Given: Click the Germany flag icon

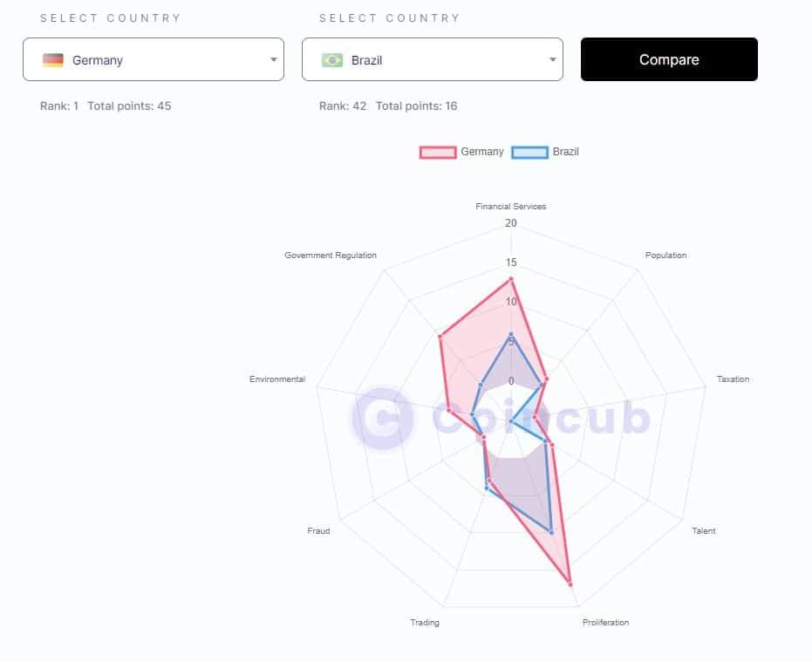Looking at the screenshot, I should [x=53, y=60].
